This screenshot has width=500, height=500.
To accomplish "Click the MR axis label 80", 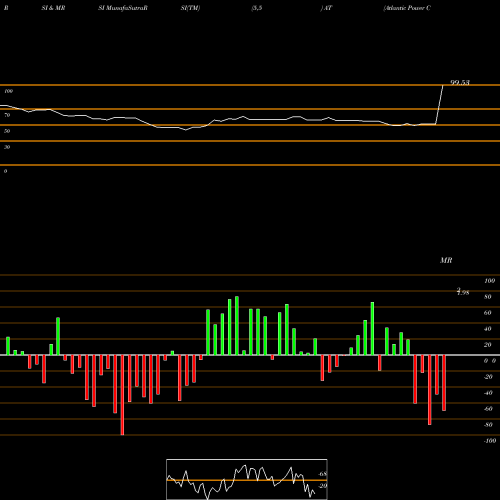I will click(488, 297).
